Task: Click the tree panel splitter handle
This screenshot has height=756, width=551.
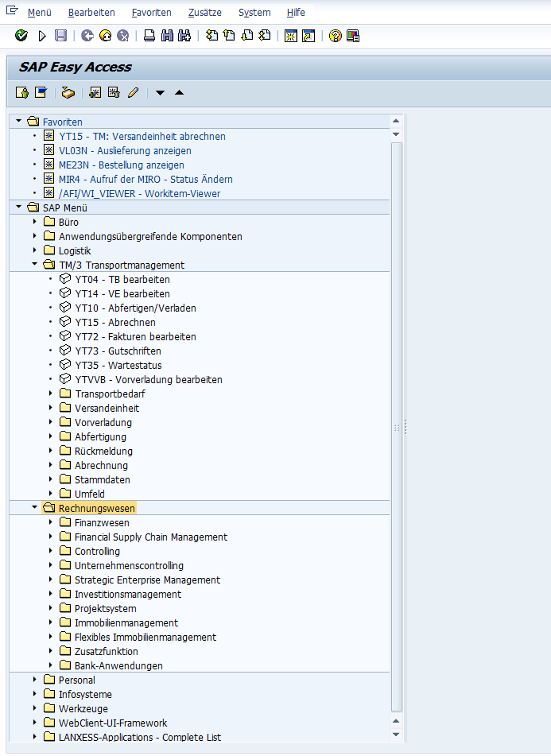Action: pyautogui.click(x=405, y=427)
